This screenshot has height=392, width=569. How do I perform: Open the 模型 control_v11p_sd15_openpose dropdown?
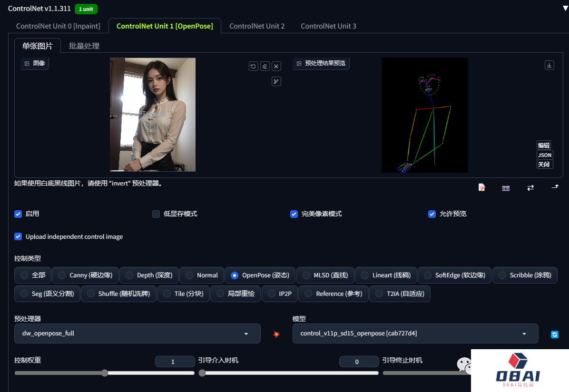[415, 333]
